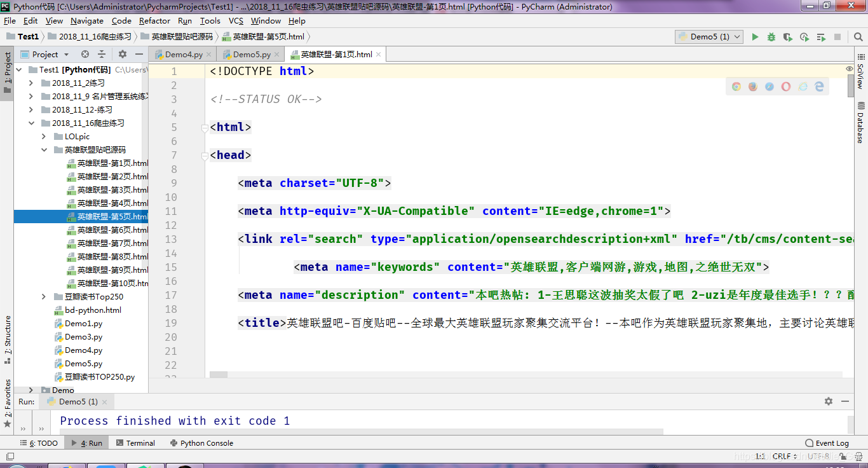Click the grey Stop square button
This screenshot has width=868, height=468.
click(x=837, y=37)
